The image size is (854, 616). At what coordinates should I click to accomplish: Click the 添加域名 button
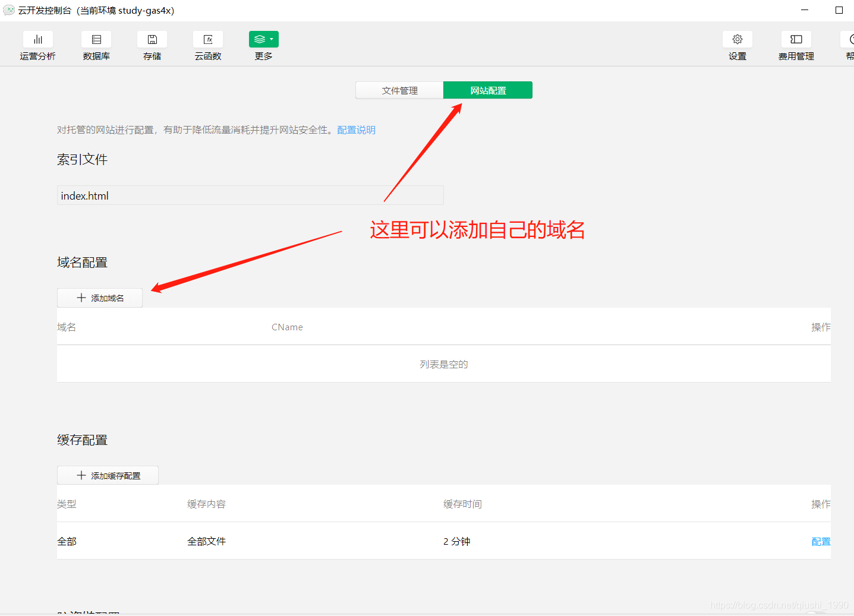click(x=100, y=298)
